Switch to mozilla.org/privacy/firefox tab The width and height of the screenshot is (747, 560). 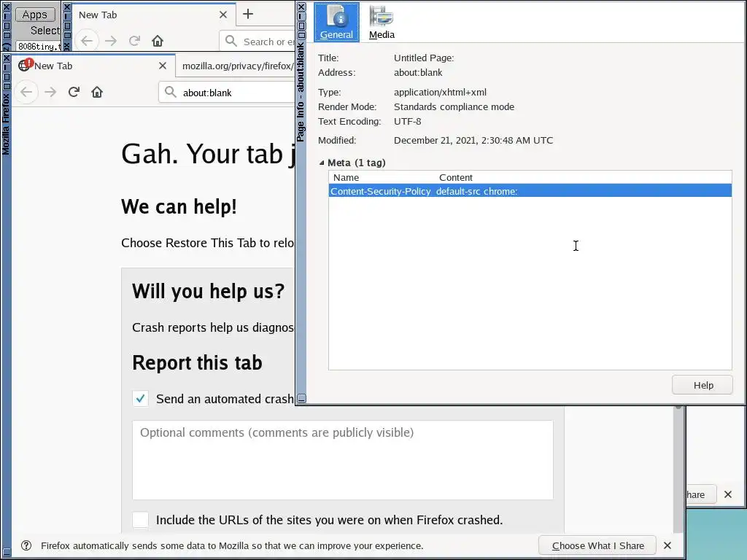tap(236, 66)
